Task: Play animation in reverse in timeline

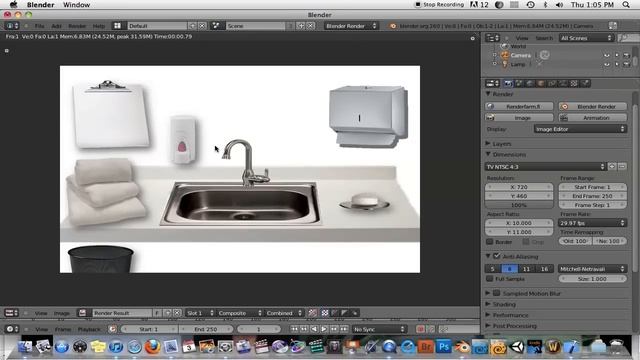Action: pos(314,329)
